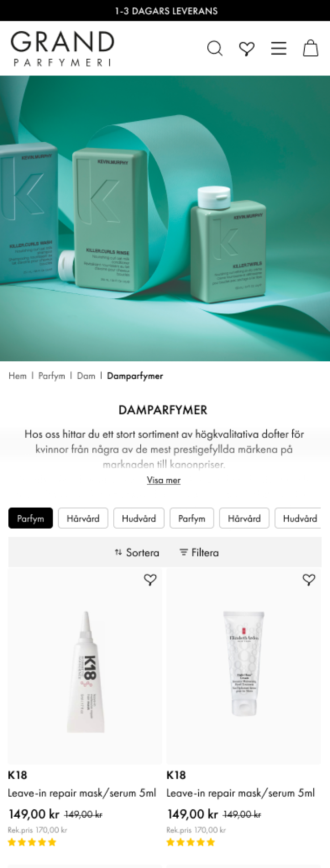Select the first Hårvård category chip
The image size is (330, 868).
(x=83, y=518)
